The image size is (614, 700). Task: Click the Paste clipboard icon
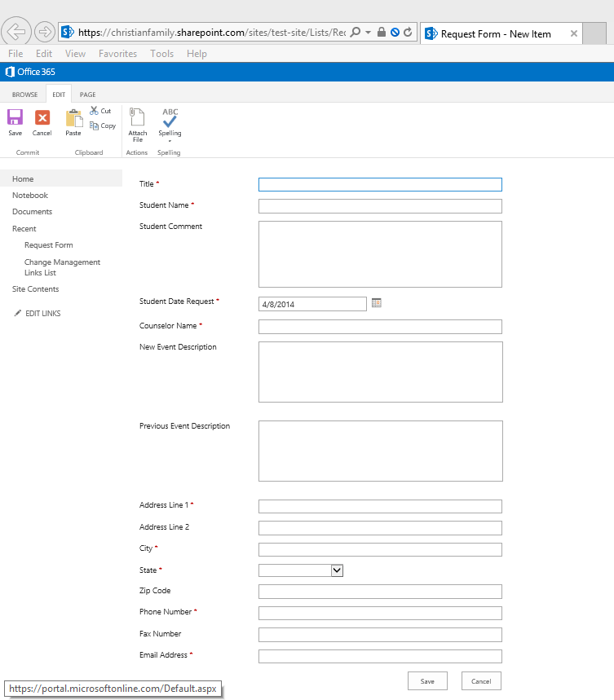[73, 118]
